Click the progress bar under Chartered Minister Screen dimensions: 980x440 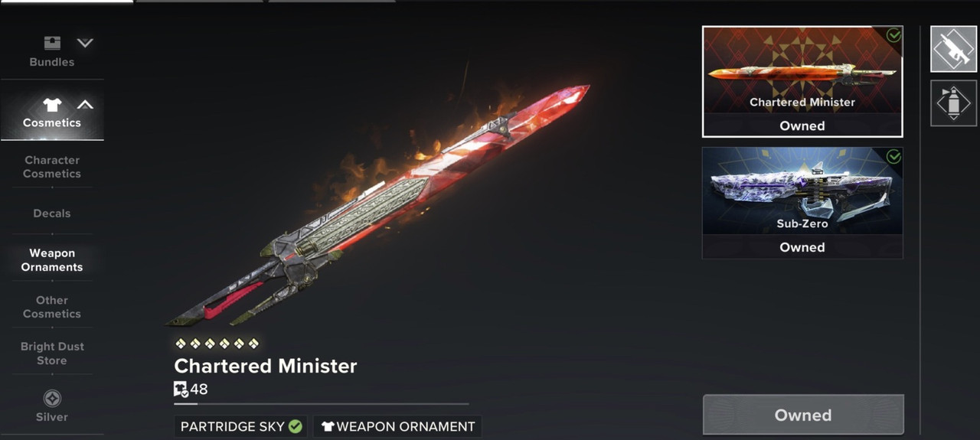(x=322, y=403)
